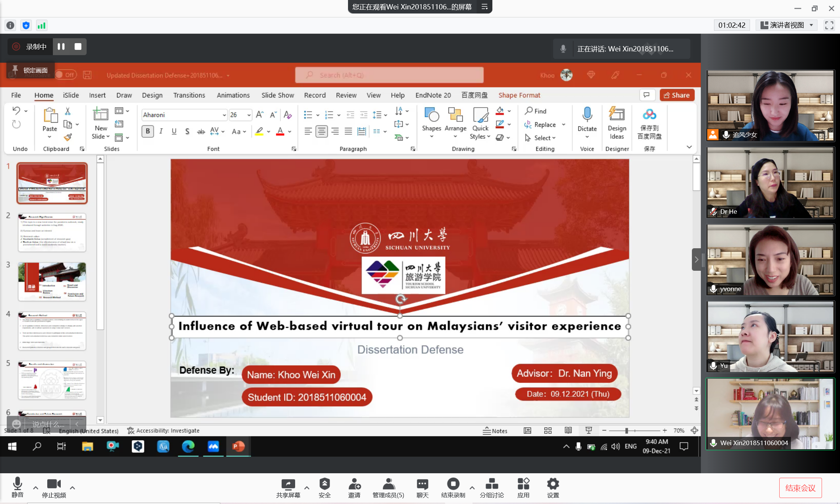The width and height of the screenshot is (840, 504).
Task: Toggle Bold formatting
Action: pos(148,131)
